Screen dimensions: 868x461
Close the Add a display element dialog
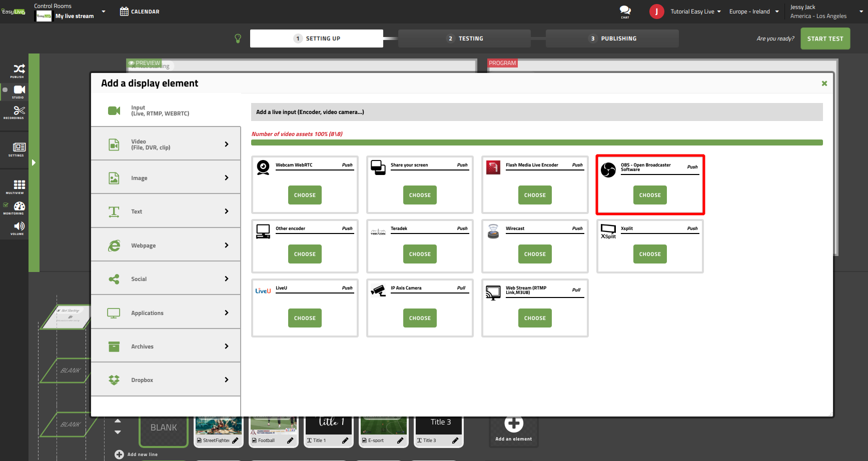(x=824, y=83)
